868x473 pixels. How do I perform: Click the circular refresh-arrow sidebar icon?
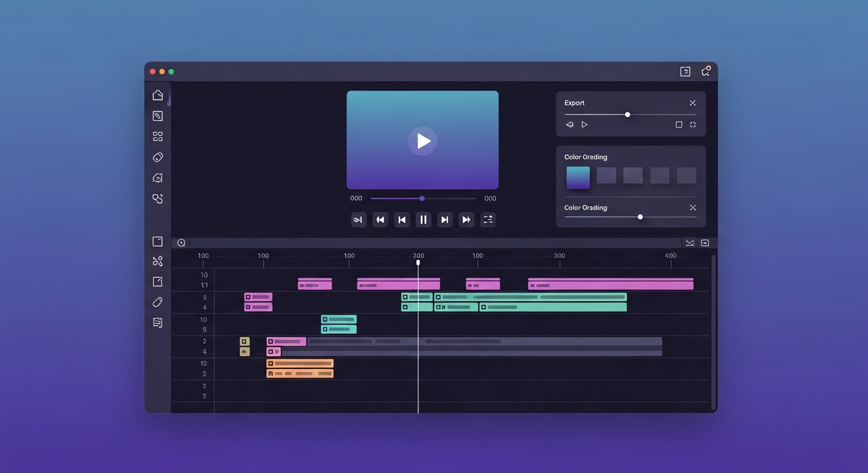(158, 178)
